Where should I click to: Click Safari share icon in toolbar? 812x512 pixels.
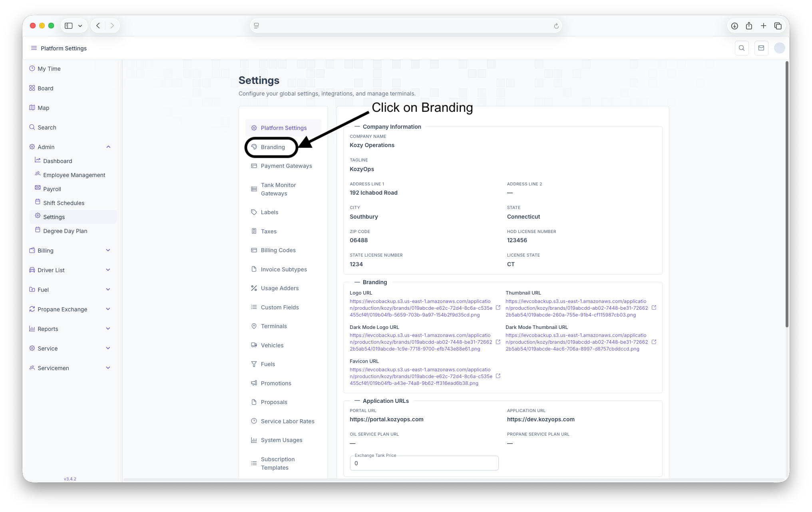pos(749,26)
